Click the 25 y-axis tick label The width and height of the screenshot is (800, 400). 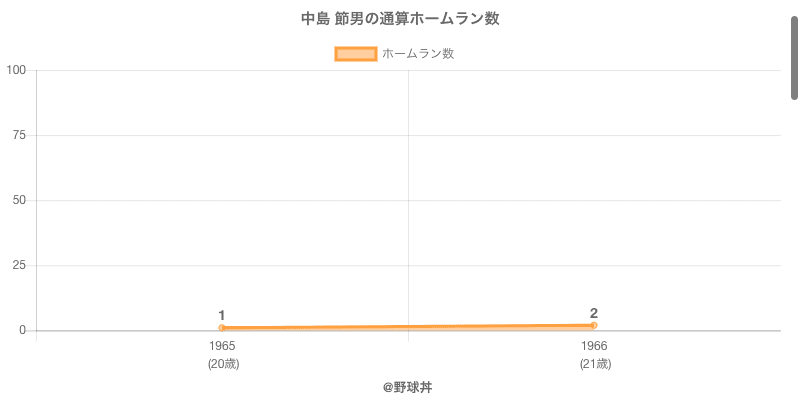(x=20, y=265)
